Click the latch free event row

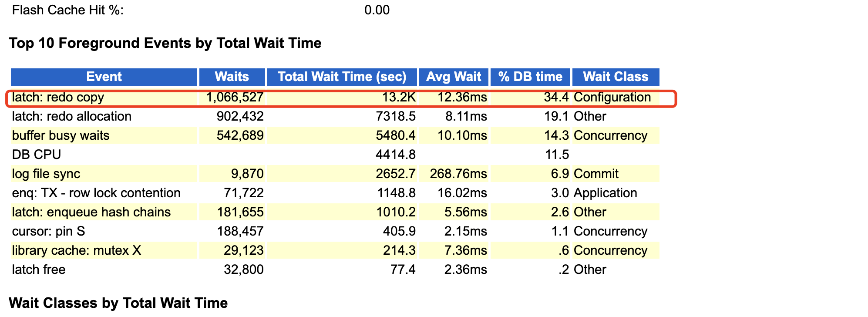(x=335, y=270)
